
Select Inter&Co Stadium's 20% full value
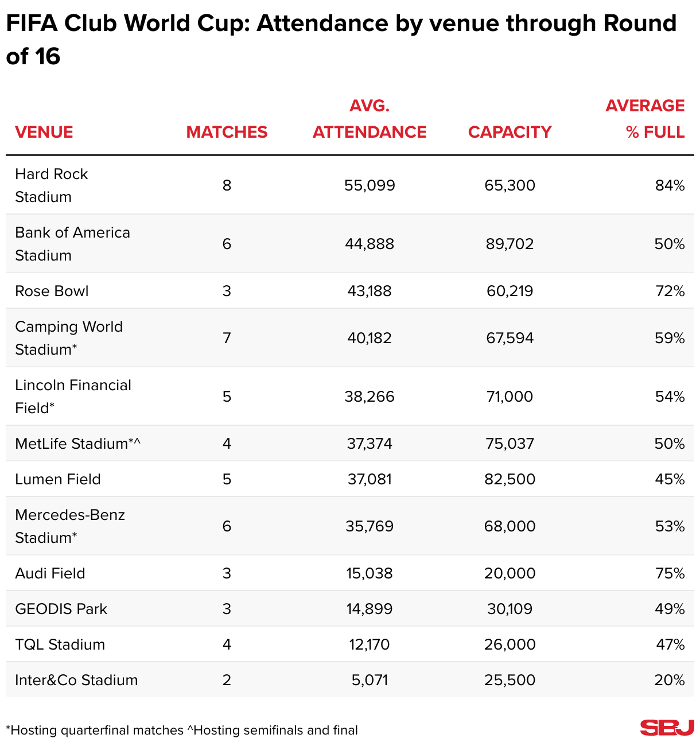[670, 680]
